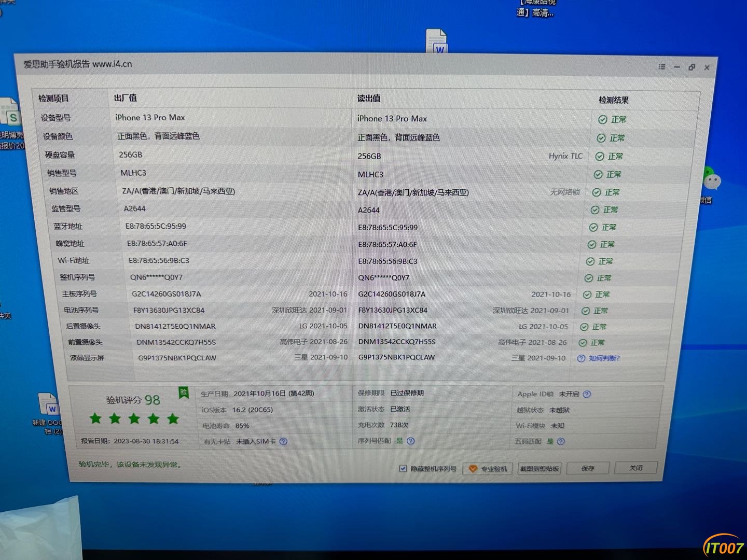Click the check icon in Wi-Fi地址 row
The width and height of the screenshot is (747, 560).
(590, 262)
